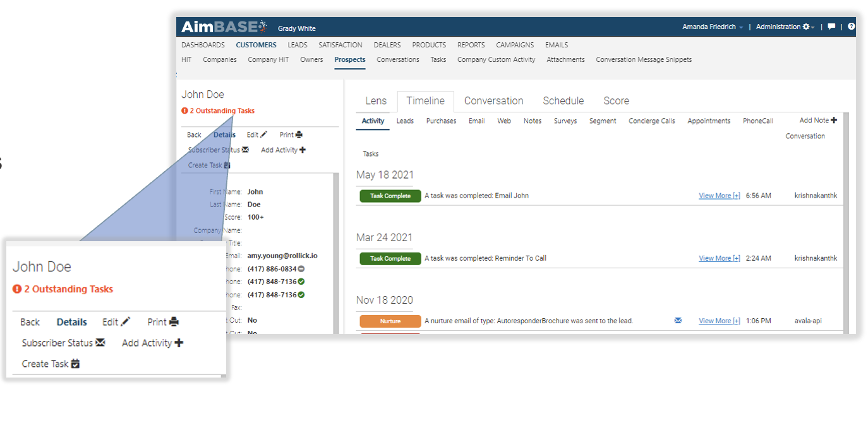Click Add Note in the Timeline header
This screenshot has width=868, height=423.
817,120
